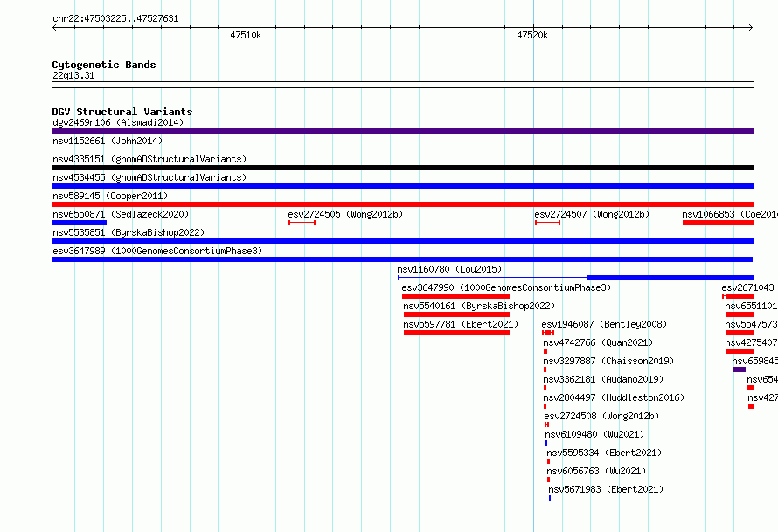Click the esv2724505 (Wong2012b) label
The width and height of the screenshot is (778, 532).
[345, 214]
